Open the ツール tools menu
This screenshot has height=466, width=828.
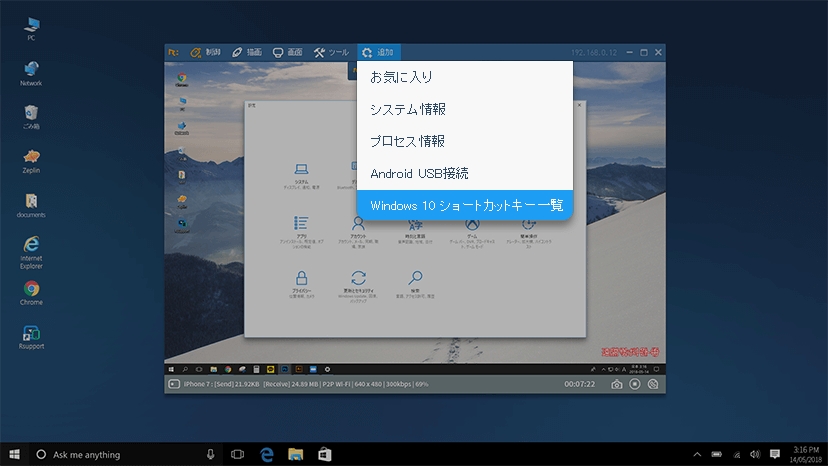pos(331,52)
